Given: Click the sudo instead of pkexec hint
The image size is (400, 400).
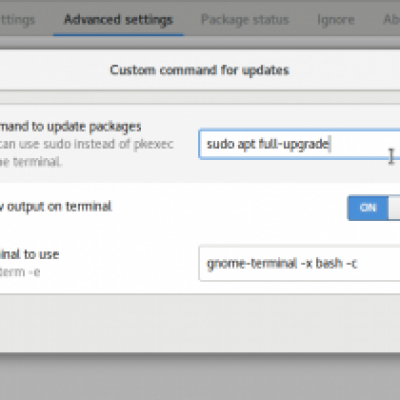Looking at the screenshot, I should [87, 144].
